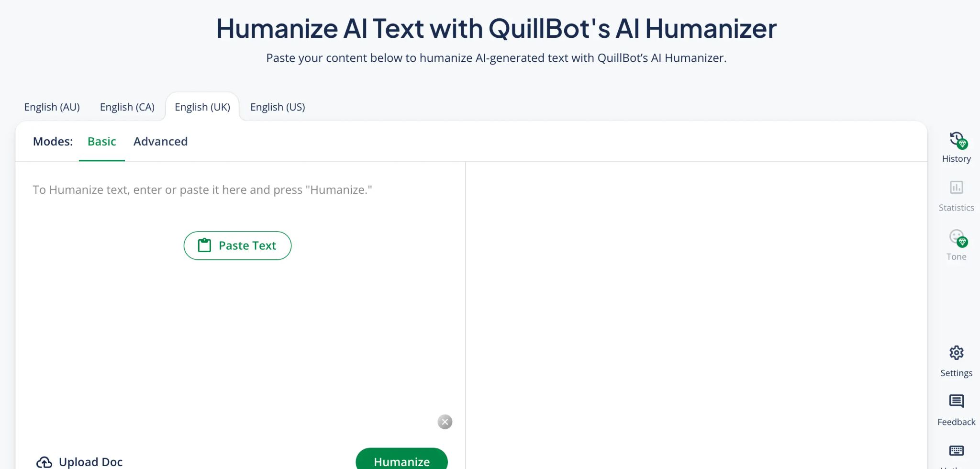980x469 pixels.
Task: Select the English (UK) tab
Action: 202,107
